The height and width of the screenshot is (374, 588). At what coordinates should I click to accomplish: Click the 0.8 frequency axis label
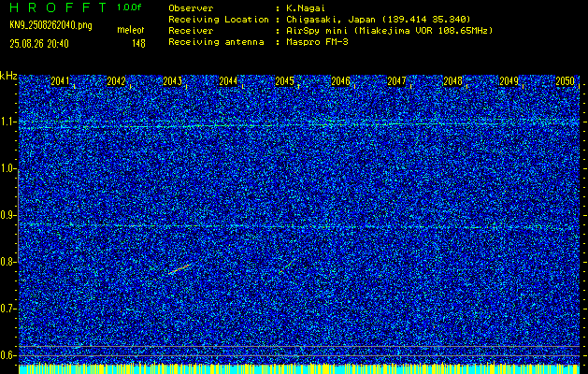[x=7, y=262]
